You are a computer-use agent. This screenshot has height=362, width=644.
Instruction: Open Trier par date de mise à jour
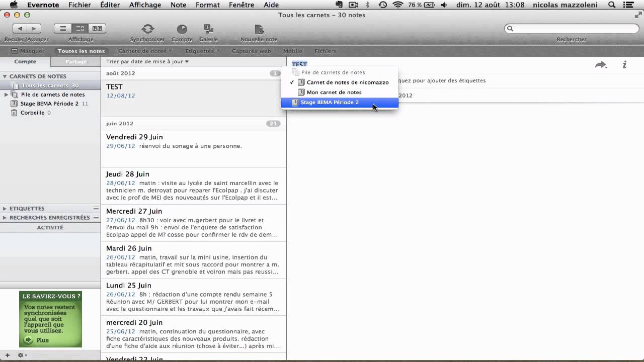(x=147, y=61)
